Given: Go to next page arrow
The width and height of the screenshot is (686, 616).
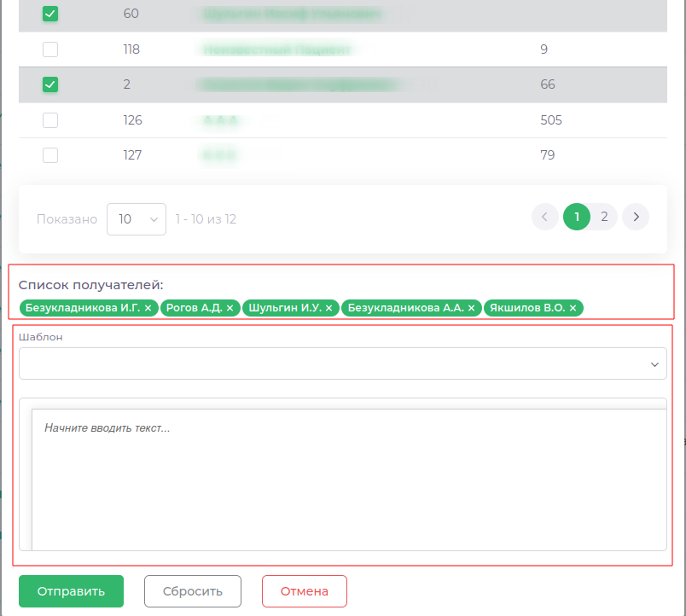Looking at the screenshot, I should 635,218.
